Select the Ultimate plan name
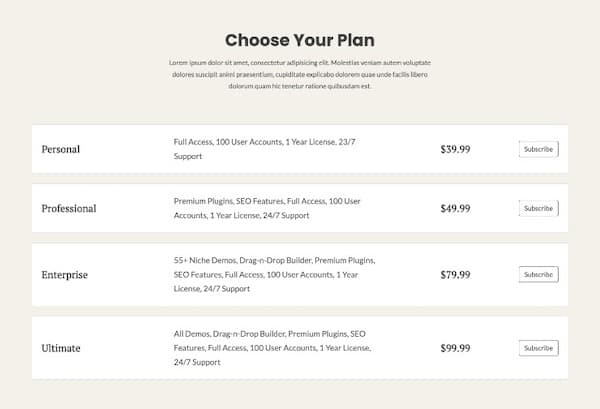This screenshot has width=600, height=409. click(x=61, y=348)
